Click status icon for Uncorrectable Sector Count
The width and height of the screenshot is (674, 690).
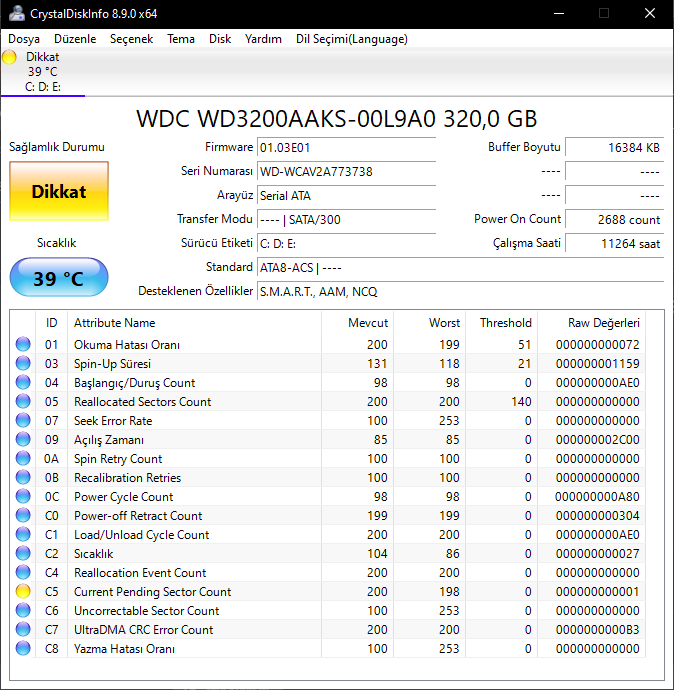click(23, 610)
